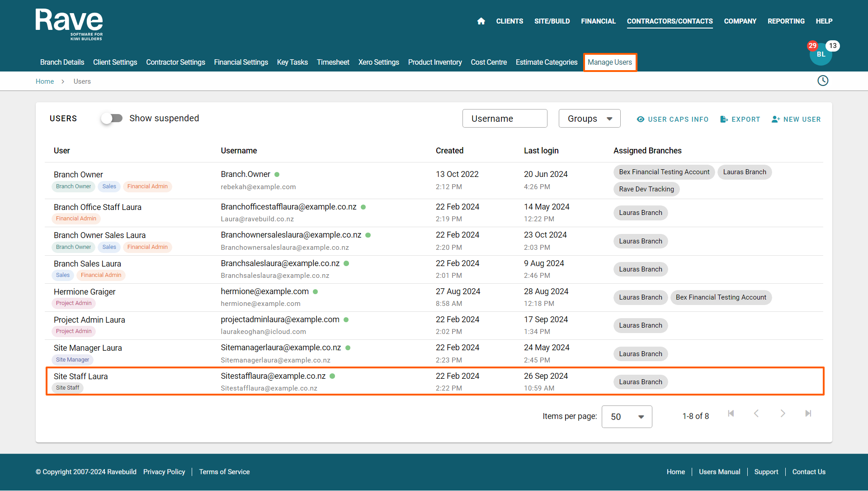The height and width of the screenshot is (491, 868).
Task: Click the next page chevron
Action: 783,414
